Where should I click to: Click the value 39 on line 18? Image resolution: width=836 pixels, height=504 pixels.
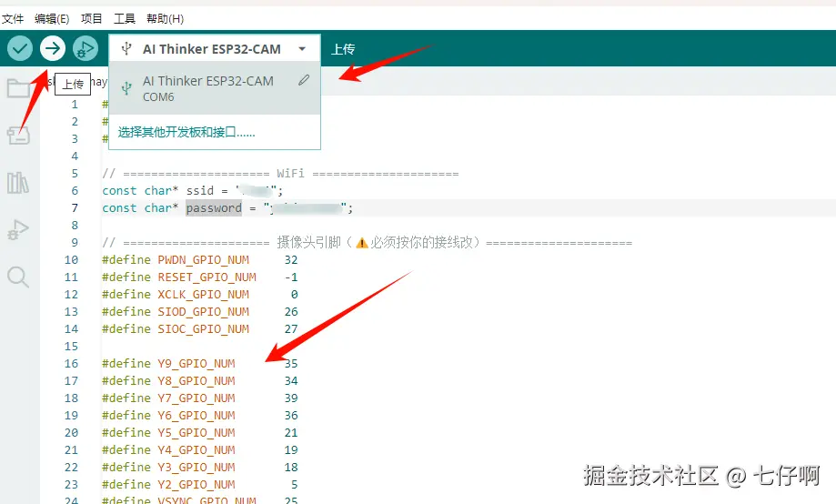[x=291, y=398]
